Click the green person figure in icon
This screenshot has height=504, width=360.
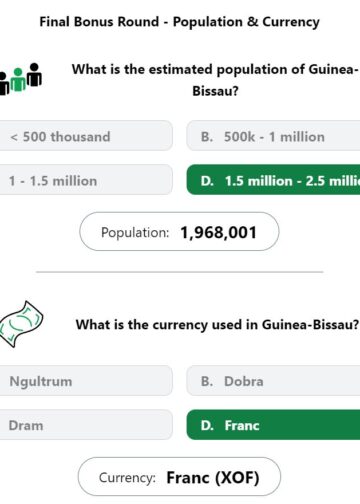18,80
